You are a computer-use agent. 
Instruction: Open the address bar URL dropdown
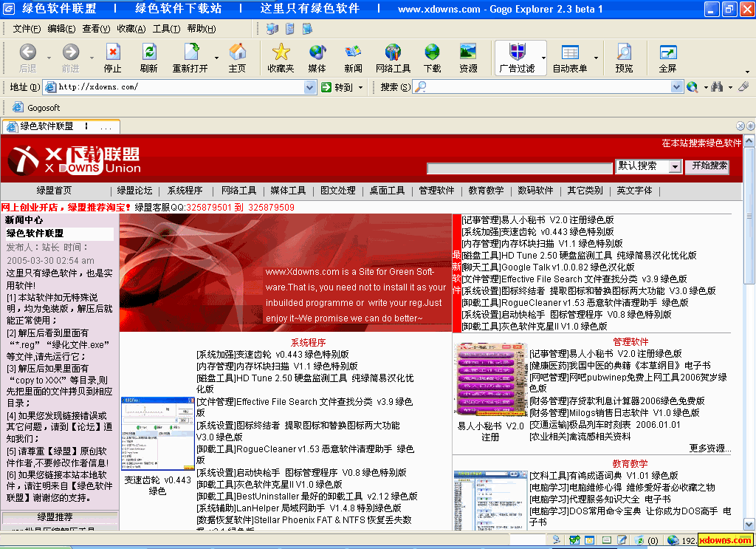pyautogui.click(x=310, y=87)
